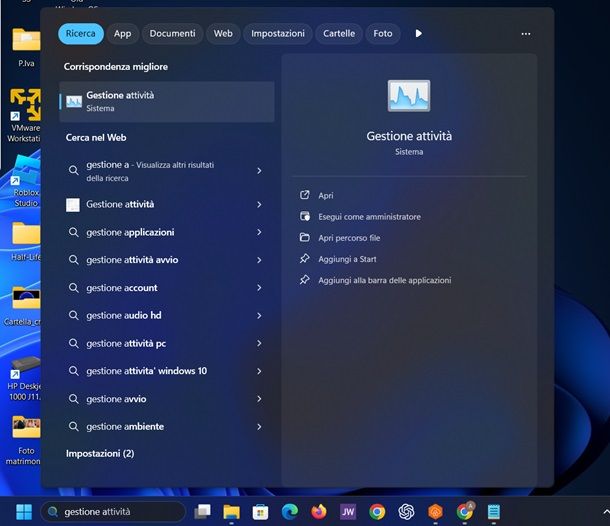Expand gestione audio hd chevron

pos(259,316)
